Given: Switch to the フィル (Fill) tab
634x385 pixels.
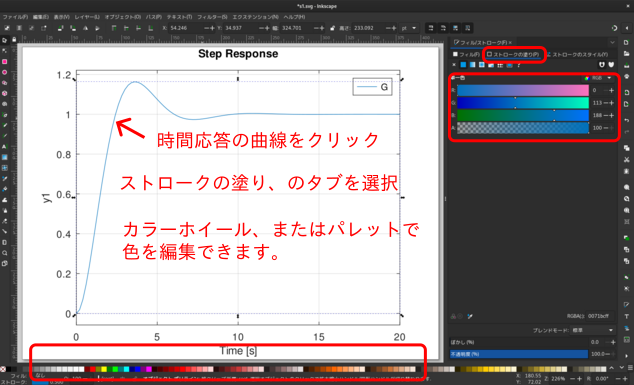Looking at the screenshot, I should 466,54.
